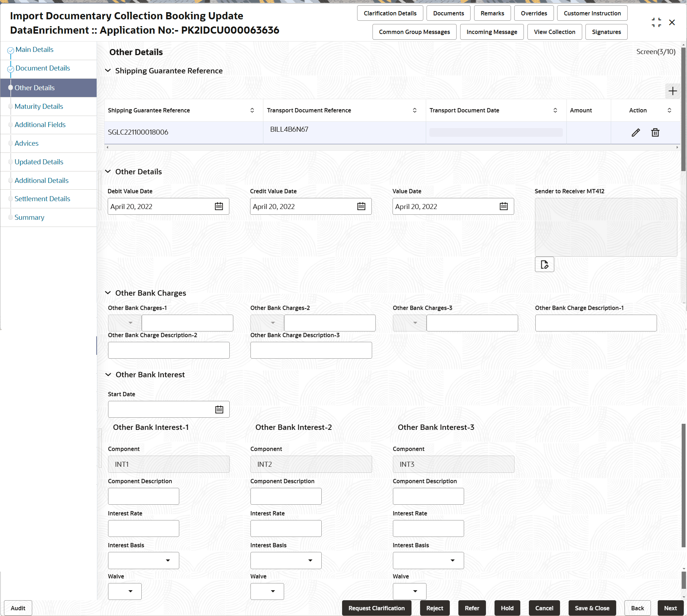Image resolution: width=687 pixels, height=616 pixels.
Task: Open Waive dropdown under Other Bank Interest-2
Action: (x=273, y=591)
